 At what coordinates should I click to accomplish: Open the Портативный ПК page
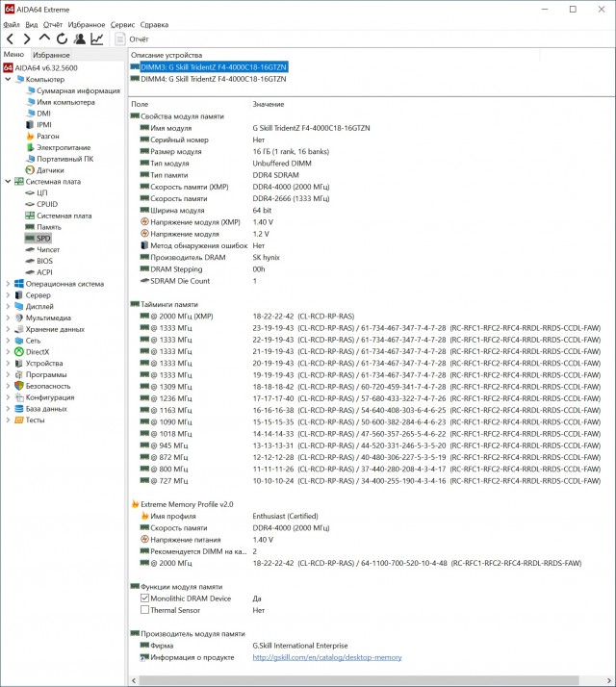pos(60,159)
